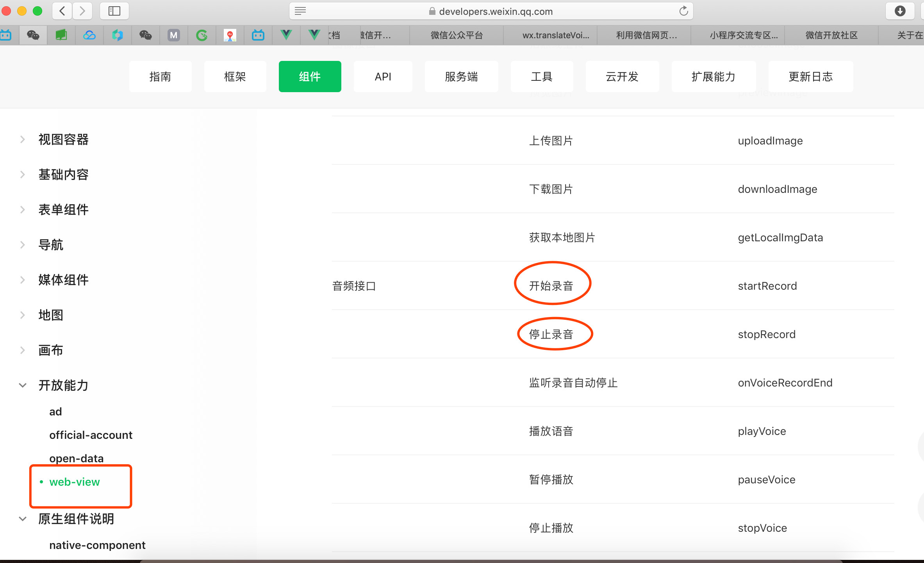Toggle the Safari sidebar button

pos(114,11)
